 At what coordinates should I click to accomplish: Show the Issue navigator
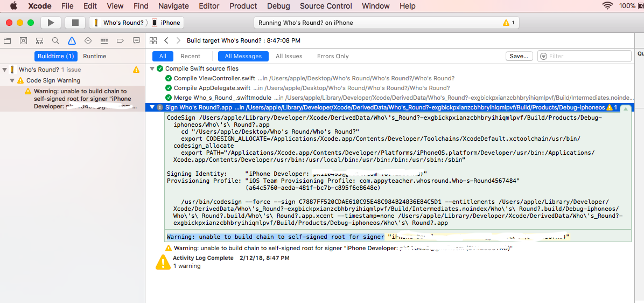click(x=72, y=40)
